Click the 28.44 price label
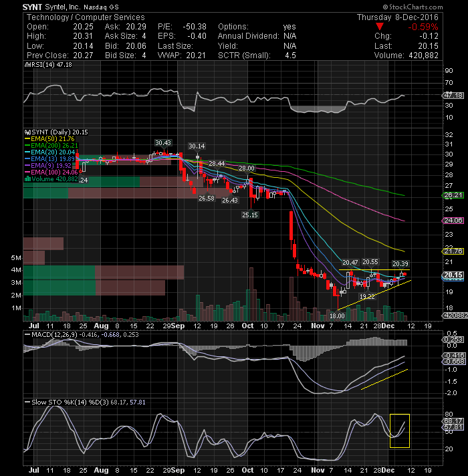468x476 pixels. (x=217, y=164)
